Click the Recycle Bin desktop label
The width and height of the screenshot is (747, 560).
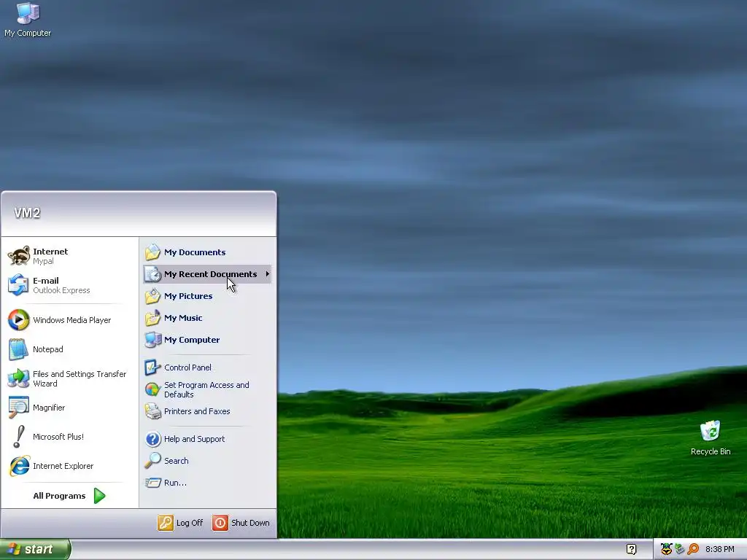[x=711, y=451]
